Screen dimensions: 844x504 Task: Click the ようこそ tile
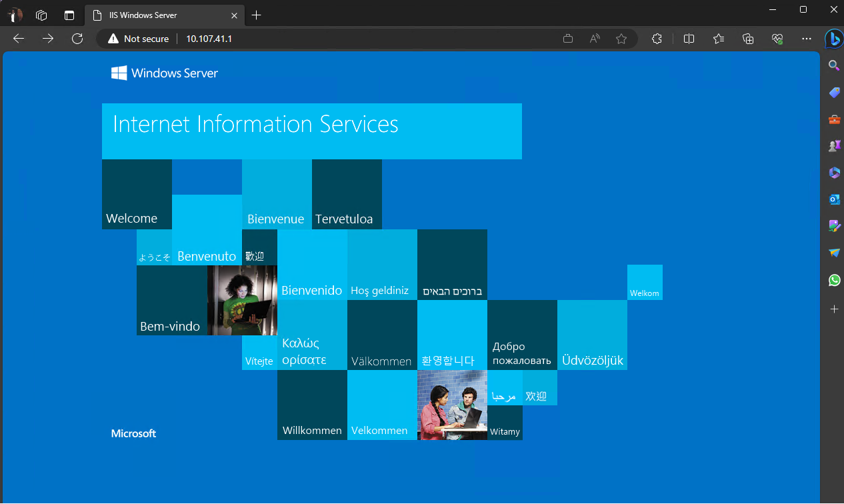tap(154, 247)
